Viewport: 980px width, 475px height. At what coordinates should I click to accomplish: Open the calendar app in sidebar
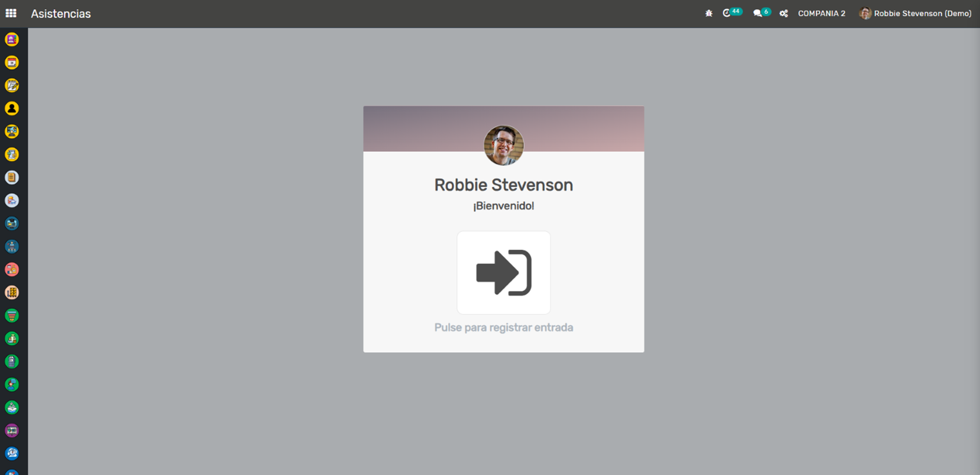[12, 63]
